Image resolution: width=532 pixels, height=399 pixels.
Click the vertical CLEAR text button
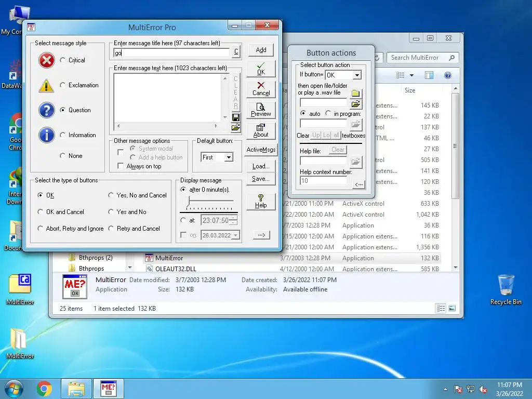coord(235,92)
